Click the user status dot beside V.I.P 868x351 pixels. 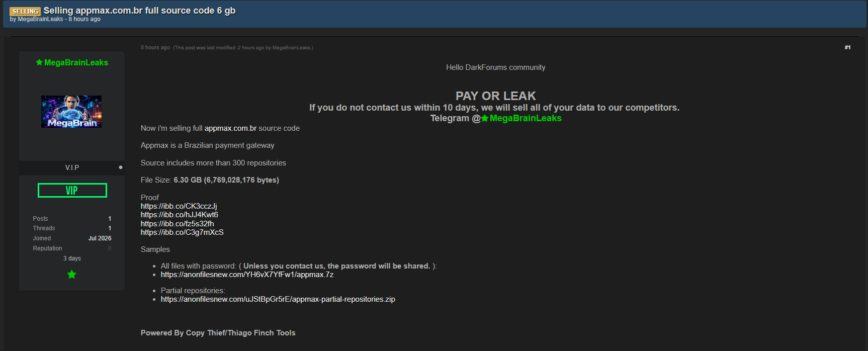pyautogui.click(x=121, y=167)
